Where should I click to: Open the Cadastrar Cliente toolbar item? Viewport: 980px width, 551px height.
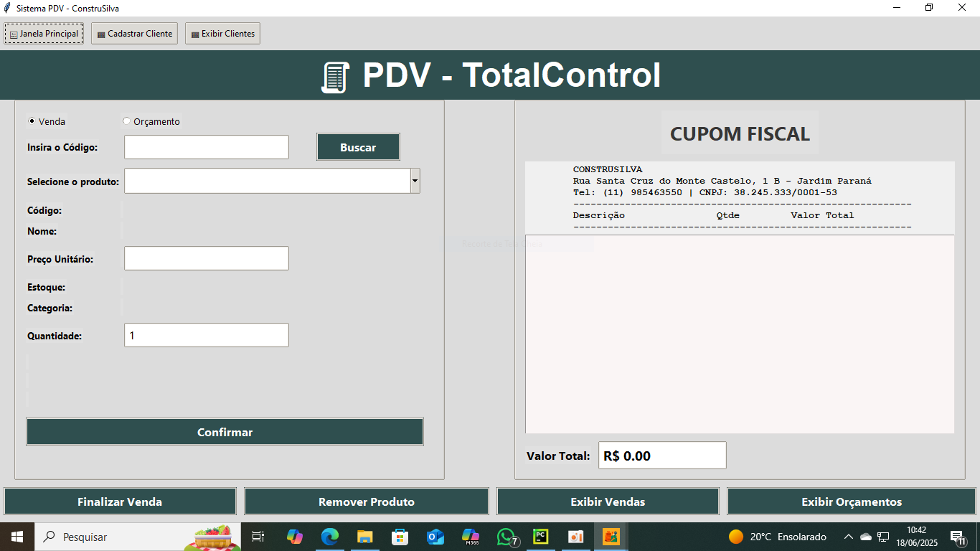click(134, 34)
